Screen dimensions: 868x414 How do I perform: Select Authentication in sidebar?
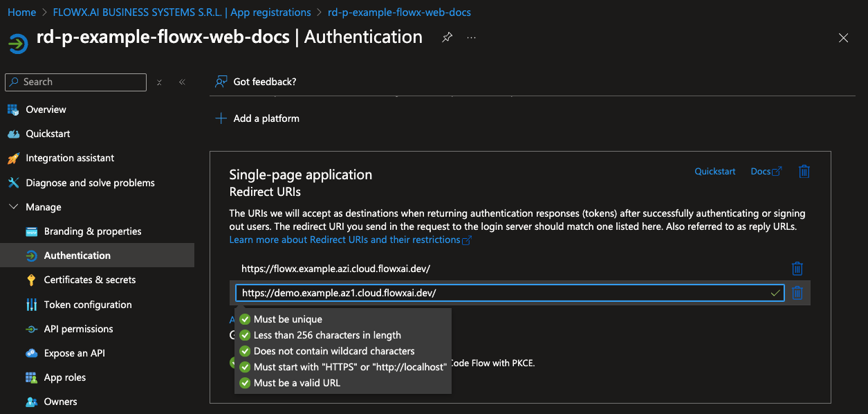click(x=97, y=255)
